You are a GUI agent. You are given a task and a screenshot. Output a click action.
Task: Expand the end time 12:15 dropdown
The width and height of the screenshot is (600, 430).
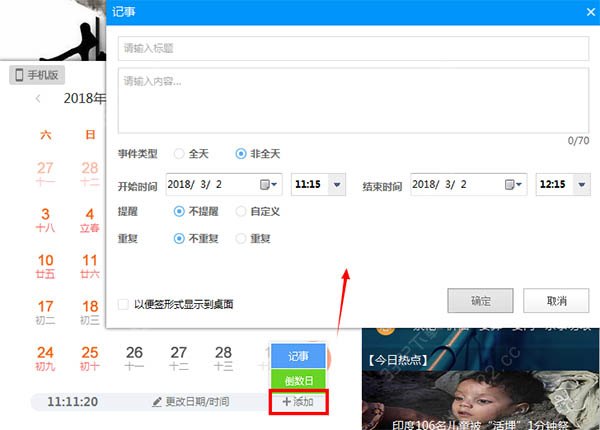pos(582,185)
